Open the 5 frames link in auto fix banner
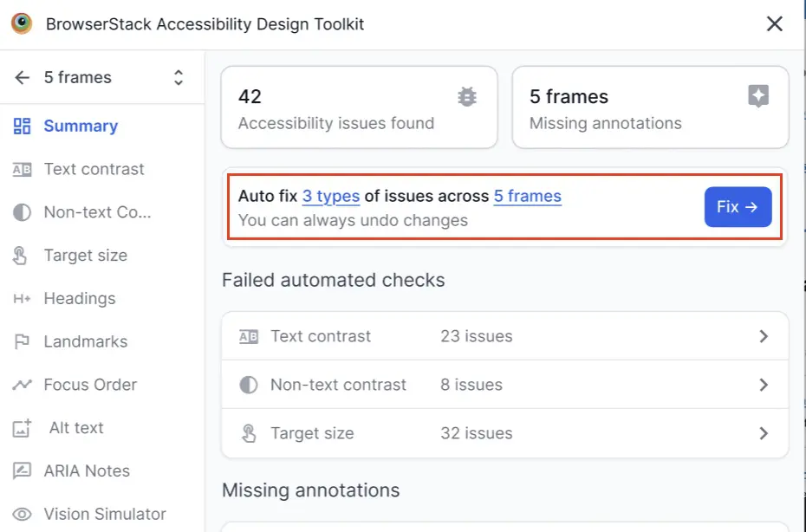Image resolution: width=806 pixels, height=532 pixels. point(528,196)
